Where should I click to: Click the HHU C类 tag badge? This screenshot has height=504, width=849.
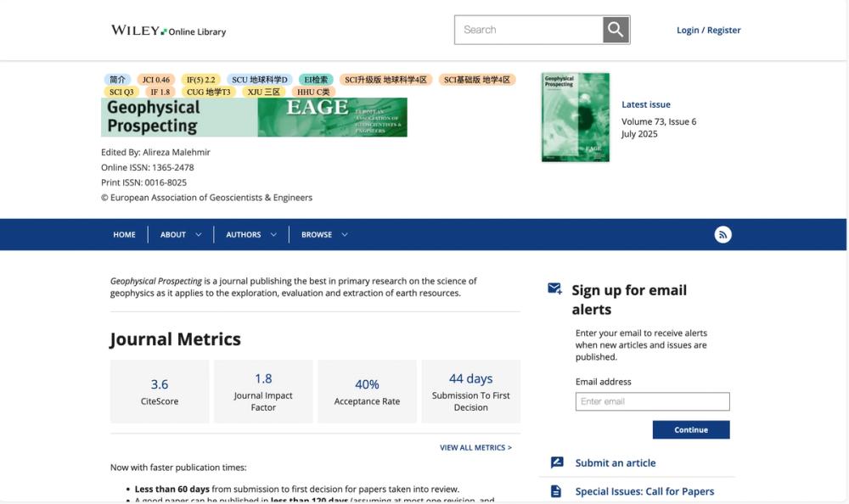click(313, 92)
